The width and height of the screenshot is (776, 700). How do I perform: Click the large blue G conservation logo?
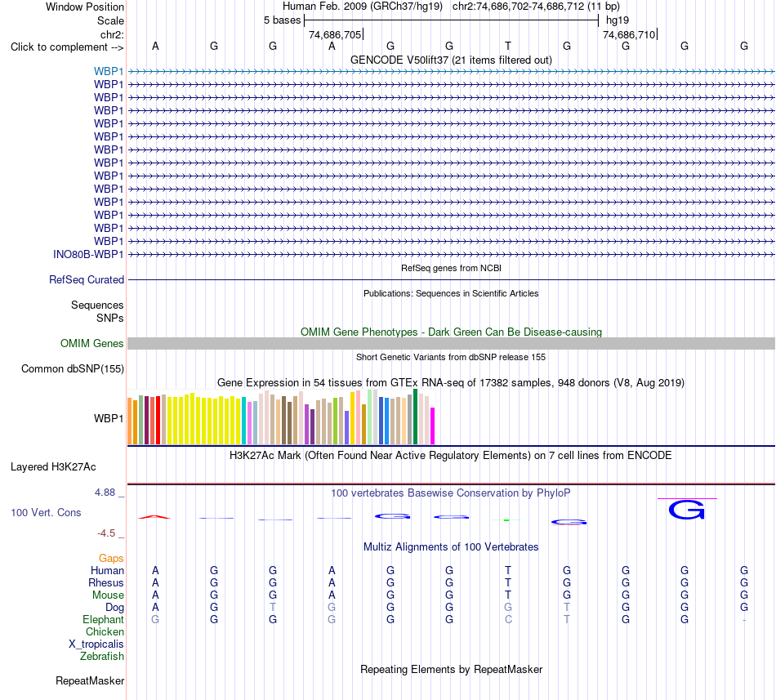(x=686, y=510)
